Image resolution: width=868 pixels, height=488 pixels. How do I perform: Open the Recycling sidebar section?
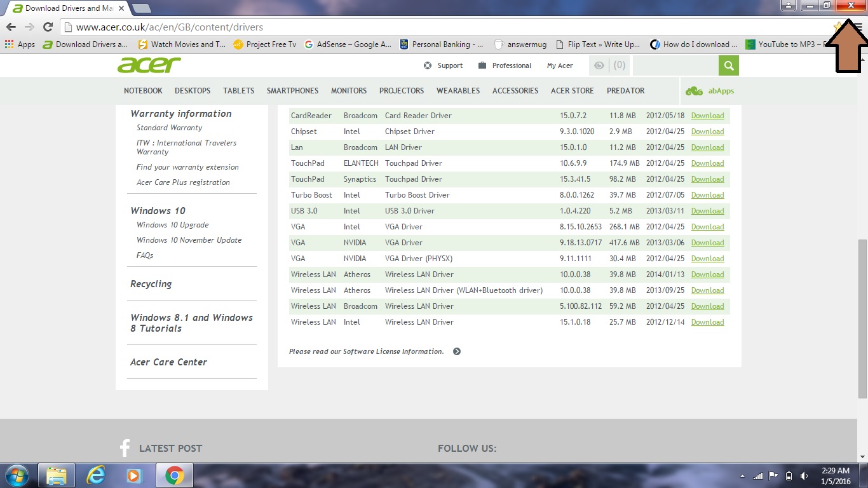(151, 284)
